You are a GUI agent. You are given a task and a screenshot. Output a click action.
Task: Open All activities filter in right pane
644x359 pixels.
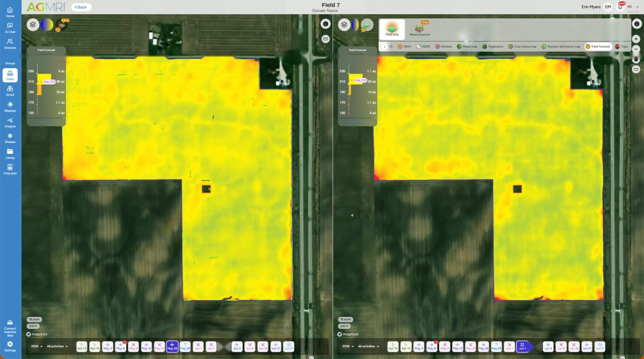coord(368,346)
